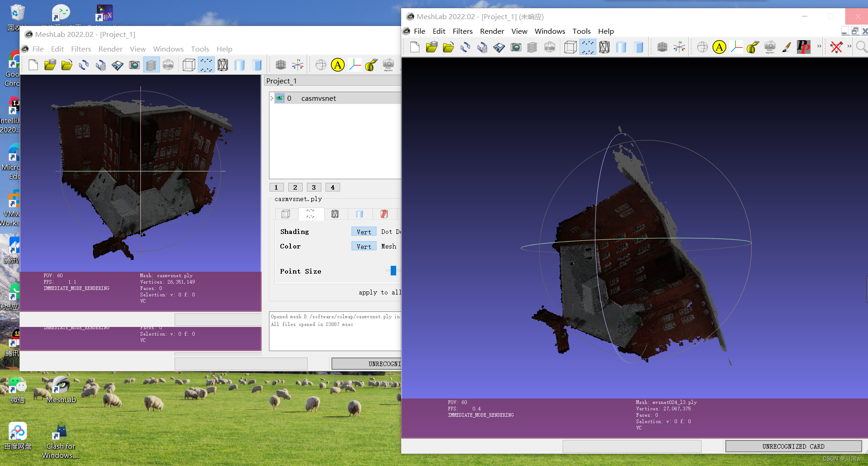
Task: Click Vert button for Shading
Action: coord(364,232)
